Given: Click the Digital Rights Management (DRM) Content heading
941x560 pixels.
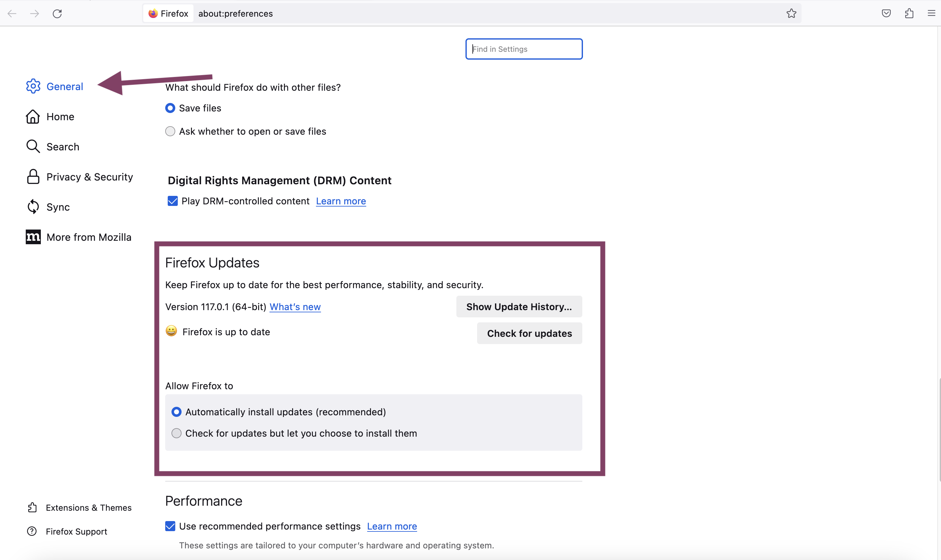Looking at the screenshot, I should (280, 180).
